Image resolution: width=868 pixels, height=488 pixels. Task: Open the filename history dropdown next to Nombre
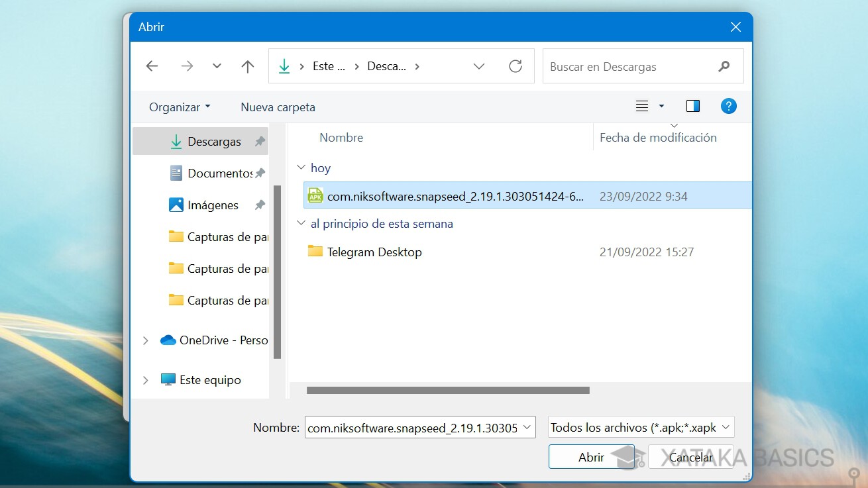pyautogui.click(x=527, y=427)
